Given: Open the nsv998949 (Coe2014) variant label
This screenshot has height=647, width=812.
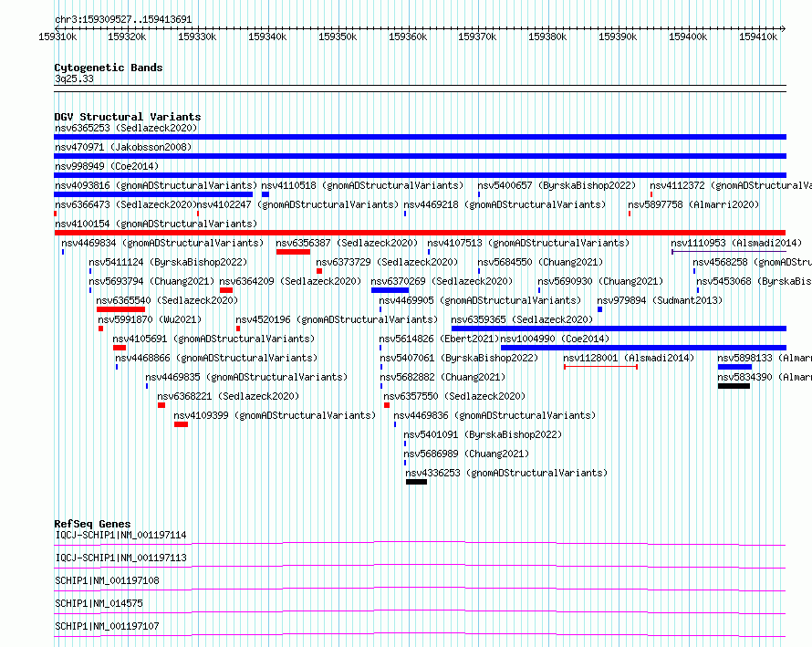Looking at the screenshot, I should 107,166.
